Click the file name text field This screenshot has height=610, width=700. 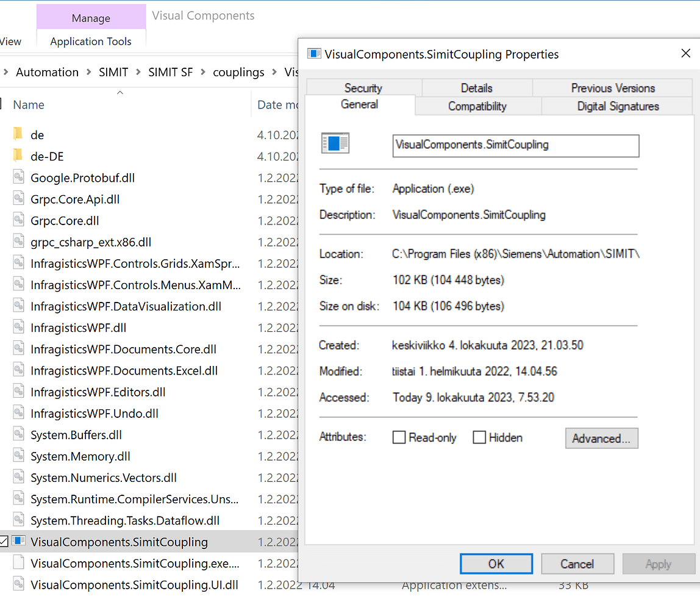pos(515,146)
